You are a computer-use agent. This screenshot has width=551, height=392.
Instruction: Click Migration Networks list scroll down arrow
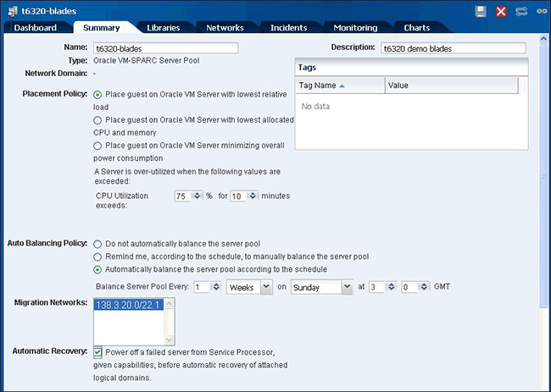170,340
